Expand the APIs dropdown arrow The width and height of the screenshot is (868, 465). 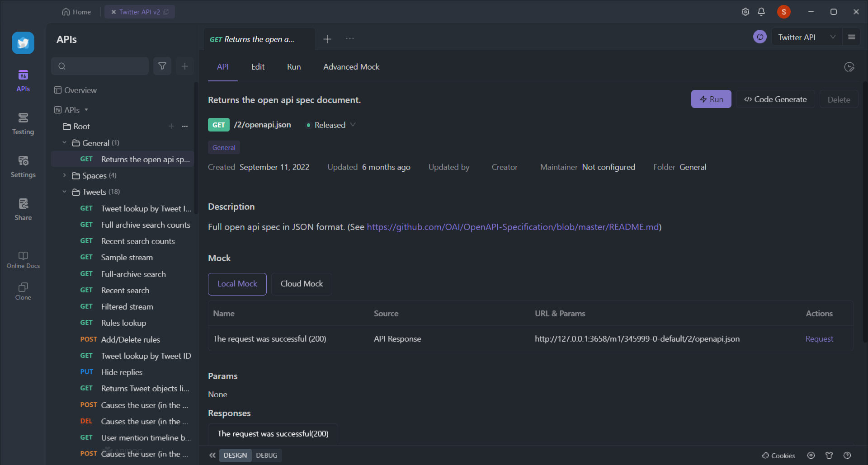click(86, 110)
